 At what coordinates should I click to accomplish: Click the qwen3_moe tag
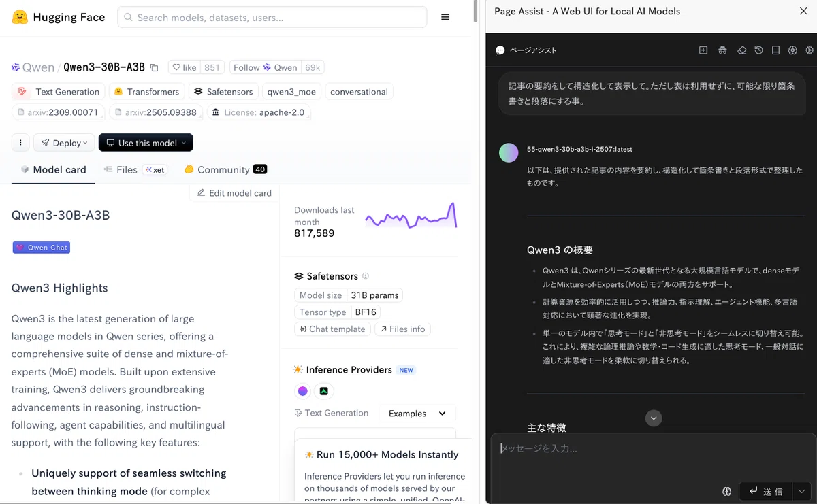coord(291,92)
